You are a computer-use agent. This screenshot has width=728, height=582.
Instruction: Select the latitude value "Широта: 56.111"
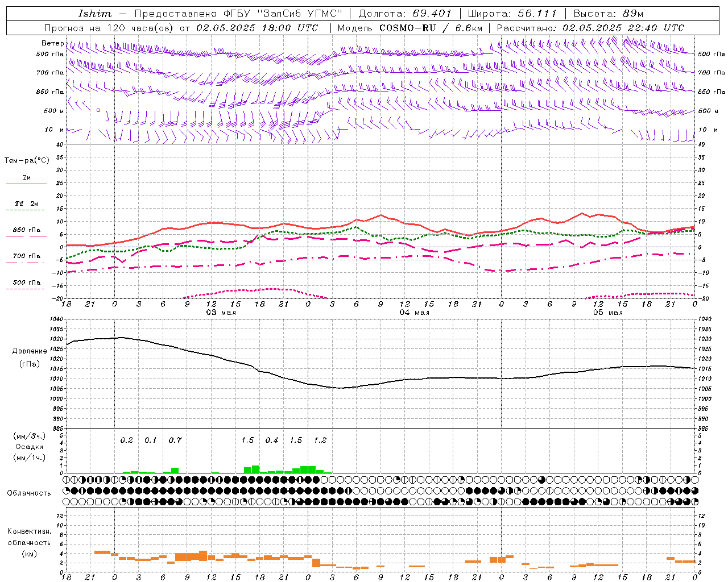point(512,14)
